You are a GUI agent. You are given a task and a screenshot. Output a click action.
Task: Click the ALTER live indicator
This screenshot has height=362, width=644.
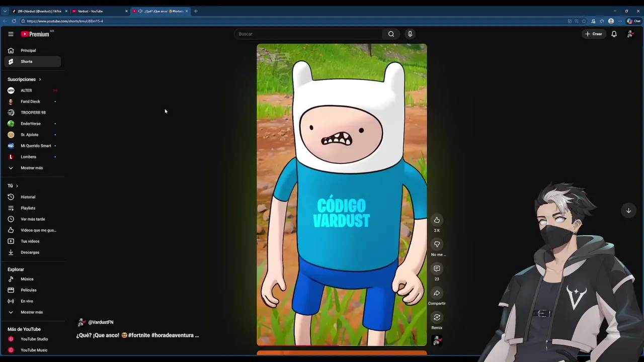(55, 90)
